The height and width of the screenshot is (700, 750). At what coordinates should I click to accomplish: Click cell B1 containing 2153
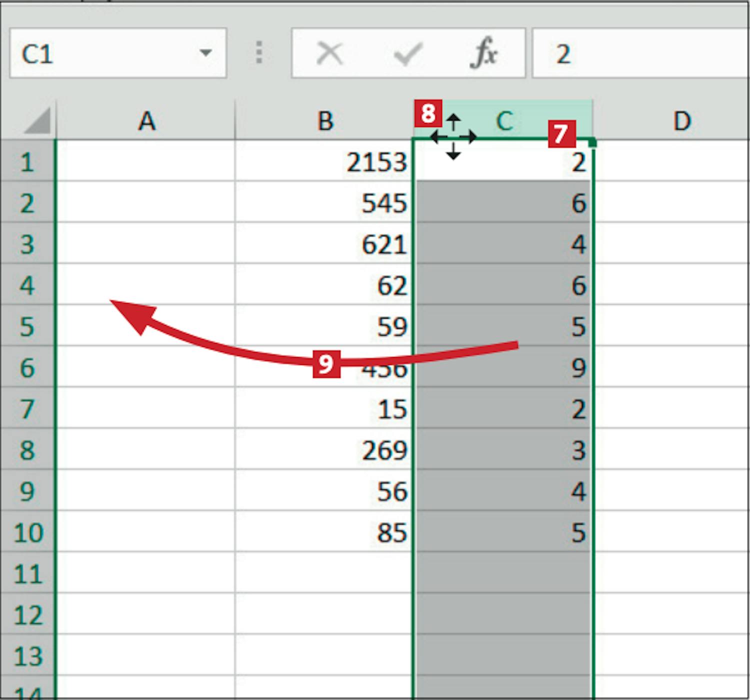click(325, 162)
